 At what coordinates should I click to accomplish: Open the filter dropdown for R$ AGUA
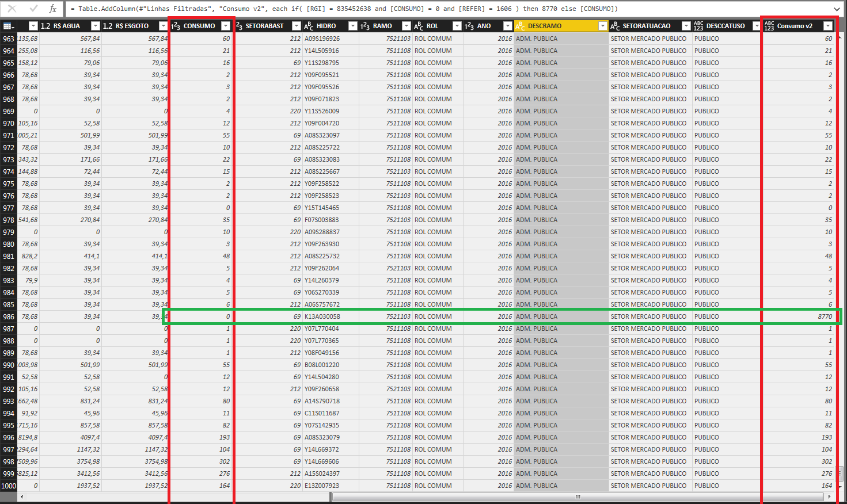coord(95,26)
